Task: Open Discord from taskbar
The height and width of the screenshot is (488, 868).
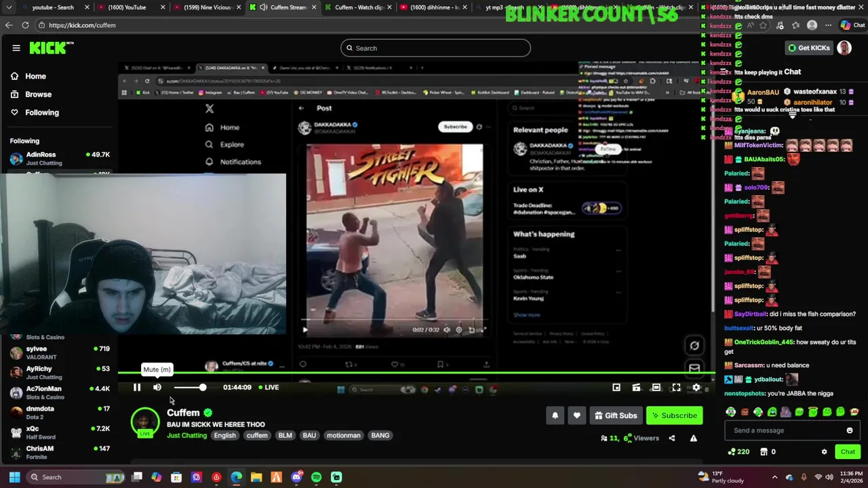Action: pos(296,477)
